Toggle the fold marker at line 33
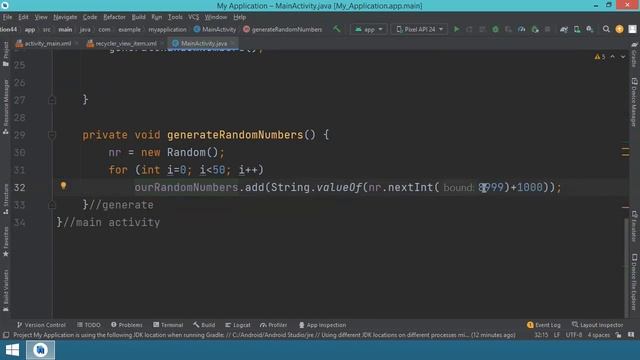 click(x=52, y=205)
